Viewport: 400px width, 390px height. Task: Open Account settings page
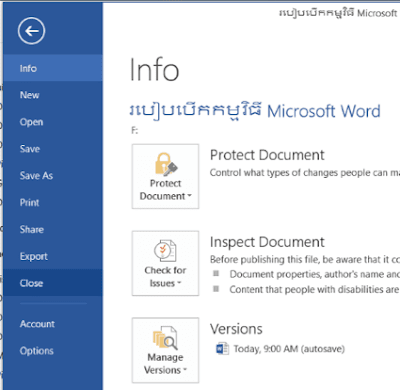(x=53, y=324)
